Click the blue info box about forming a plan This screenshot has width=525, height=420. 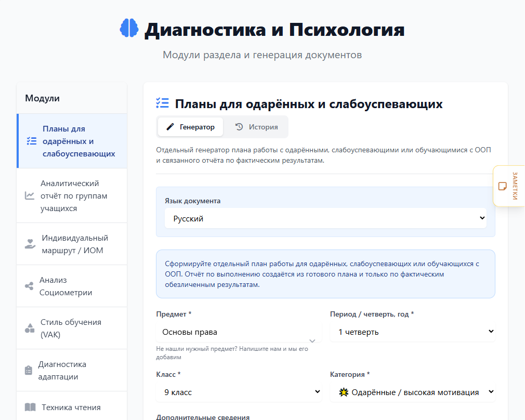point(325,274)
